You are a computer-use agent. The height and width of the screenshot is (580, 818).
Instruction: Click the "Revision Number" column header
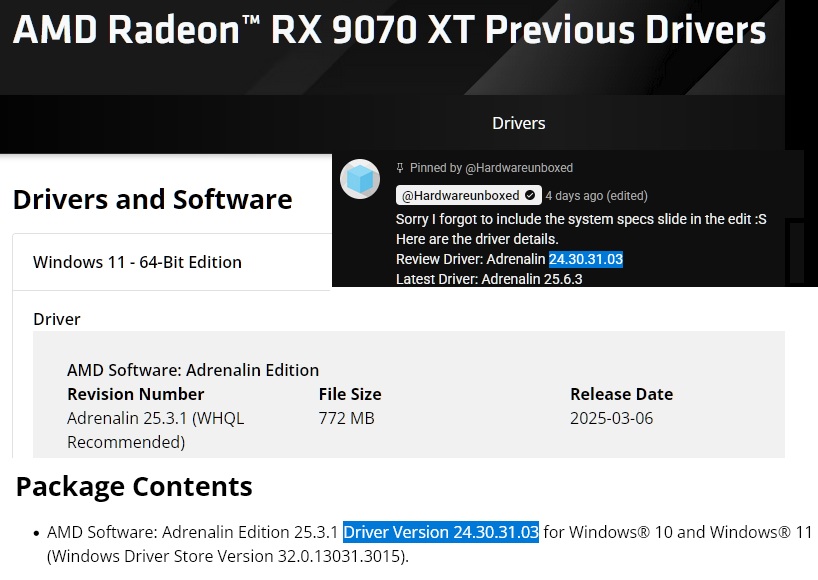coord(136,394)
